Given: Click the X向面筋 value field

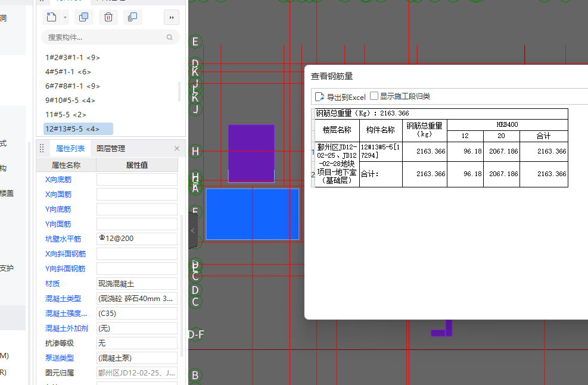Looking at the screenshot, I should [137, 195].
